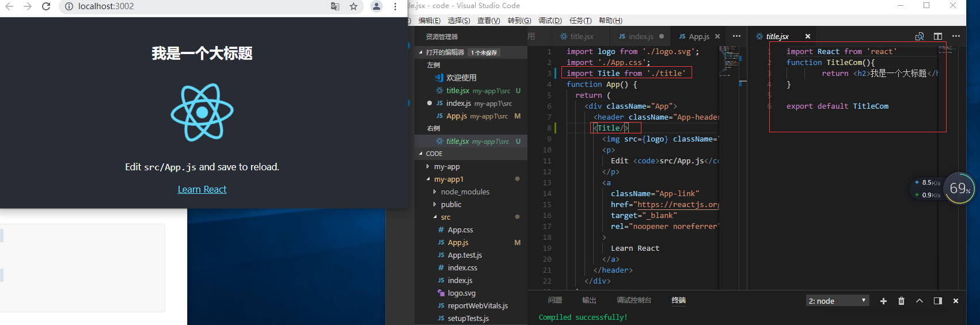This screenshot has height=325, width=980.
Task: Click the 69% floating performance widget
Action: (959, 189)
